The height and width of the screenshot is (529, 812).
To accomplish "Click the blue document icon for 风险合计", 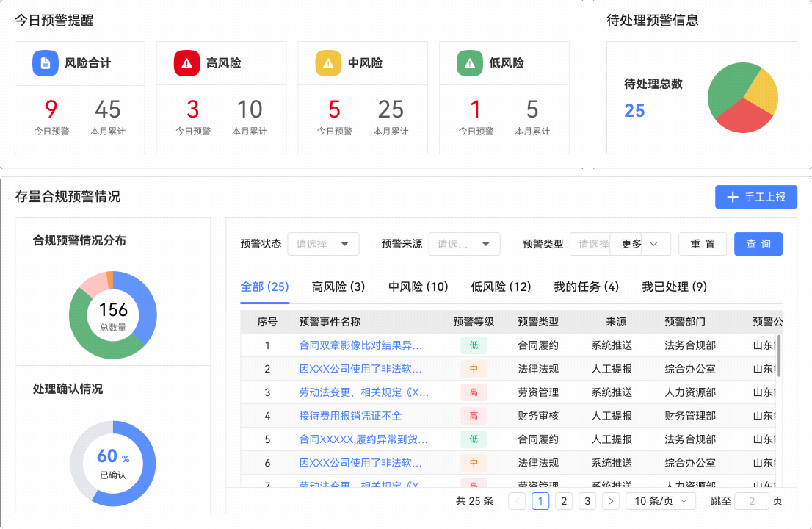I will coord(46,63).
